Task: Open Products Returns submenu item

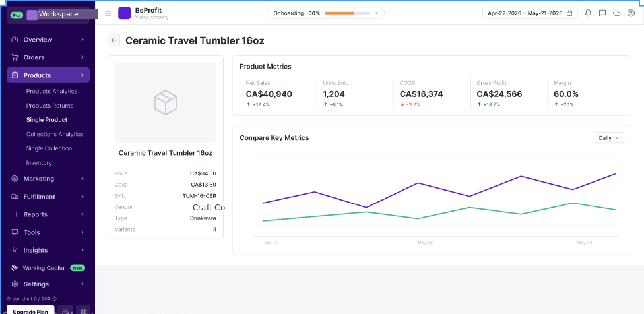Action: [49, 106]
